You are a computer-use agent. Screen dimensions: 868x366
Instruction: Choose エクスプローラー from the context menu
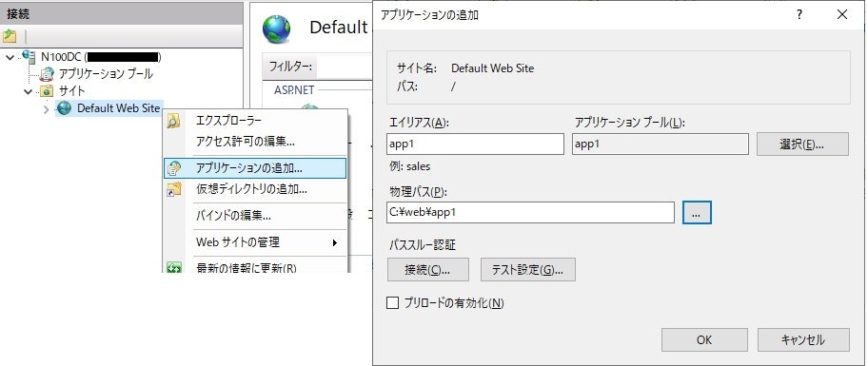pos(255,121)
